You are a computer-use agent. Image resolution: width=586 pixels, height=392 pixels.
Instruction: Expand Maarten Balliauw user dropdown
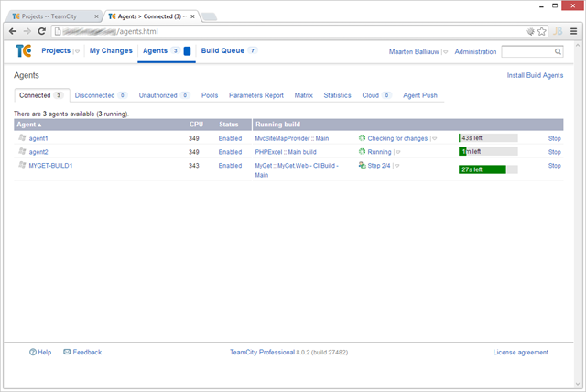tap(445, 52)
